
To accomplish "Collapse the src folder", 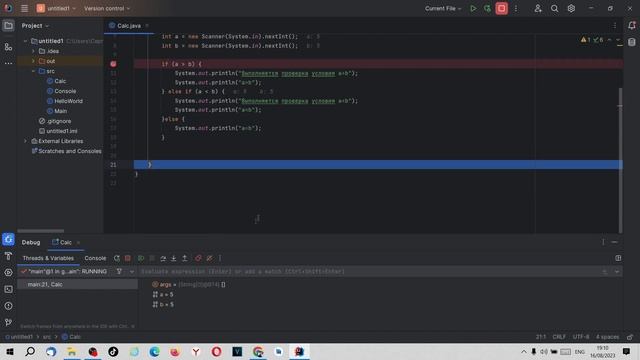I will coord(33,71).
